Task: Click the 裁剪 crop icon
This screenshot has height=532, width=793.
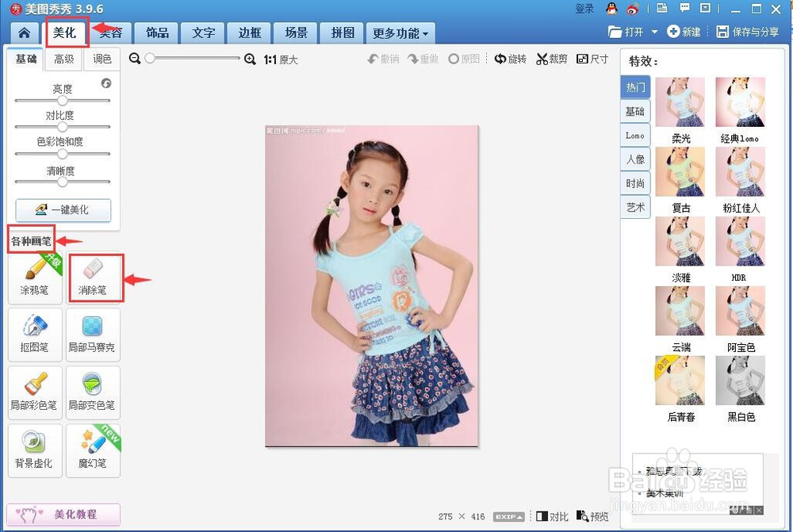Action: 552,59
